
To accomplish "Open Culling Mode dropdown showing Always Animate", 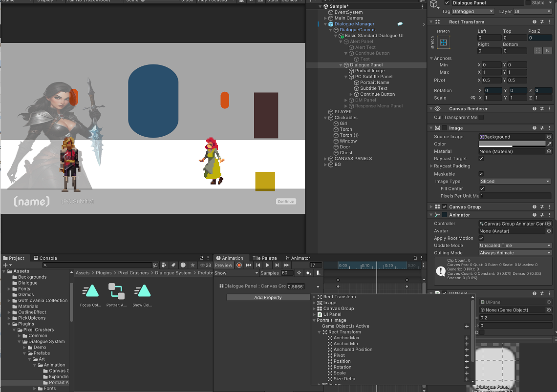I will (x=514, y=253).
